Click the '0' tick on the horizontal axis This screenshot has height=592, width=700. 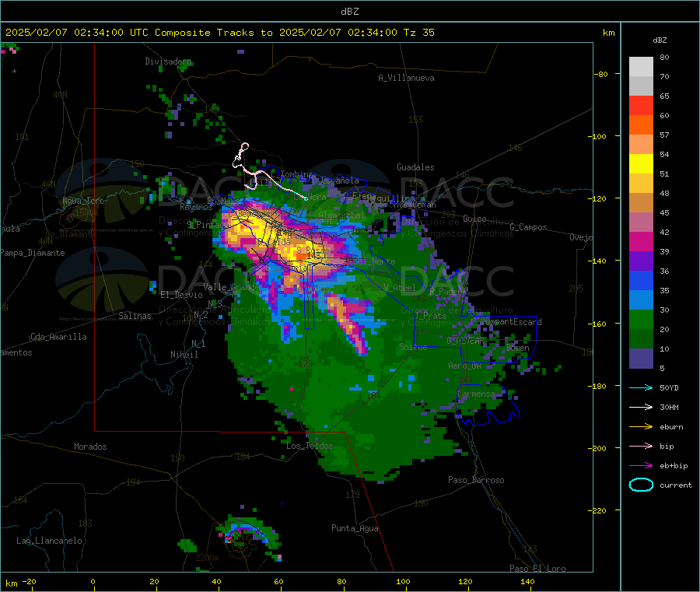pos(93,582)
